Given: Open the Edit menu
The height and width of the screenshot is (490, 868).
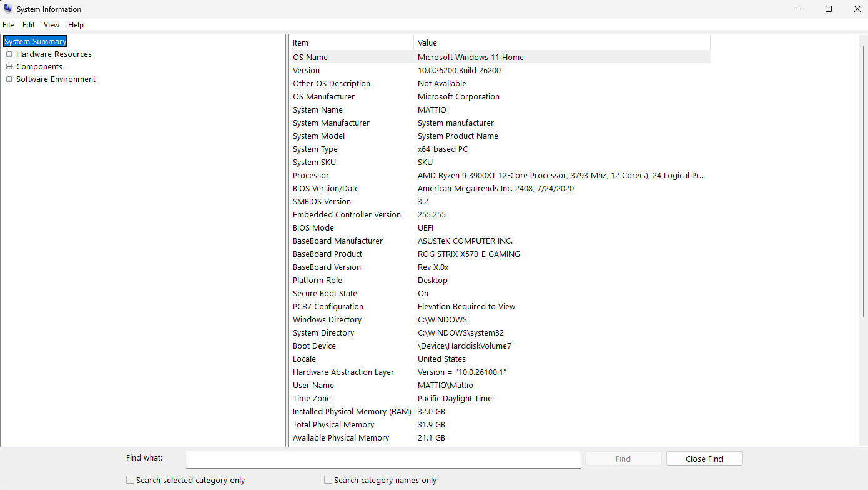Looking at the screenshot, I should point(29,25).
